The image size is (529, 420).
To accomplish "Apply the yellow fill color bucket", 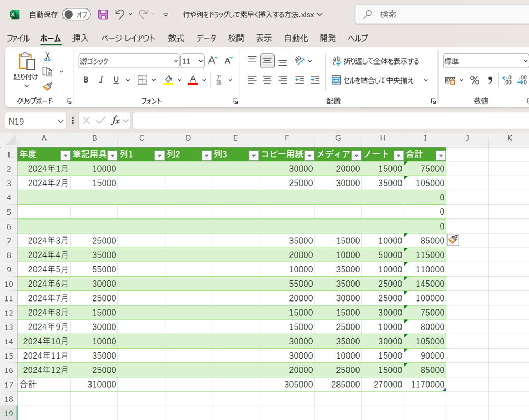I will point(168,80).
